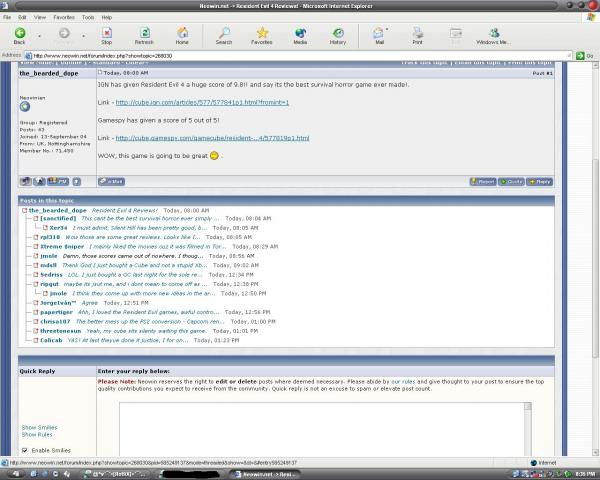Click the Neowin.net task on the taskbar
Viewport: 600px width, 480px height.
[265, 474]
